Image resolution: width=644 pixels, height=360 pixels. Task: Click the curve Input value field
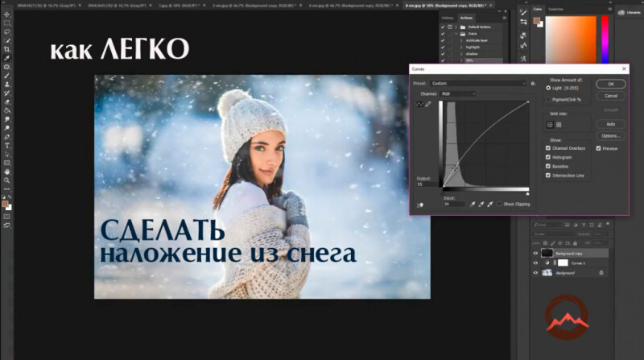[453, 204]
